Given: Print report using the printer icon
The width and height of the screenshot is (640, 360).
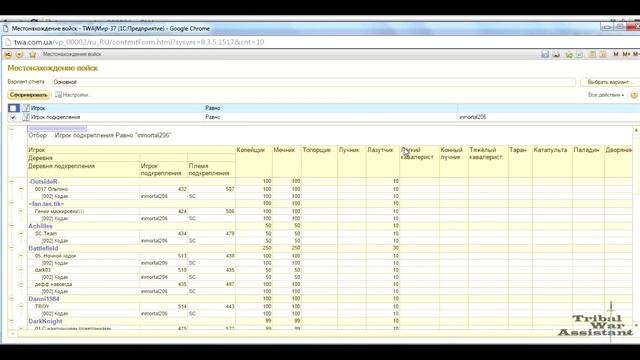Looking at the screenshot, I should (556, 54).
